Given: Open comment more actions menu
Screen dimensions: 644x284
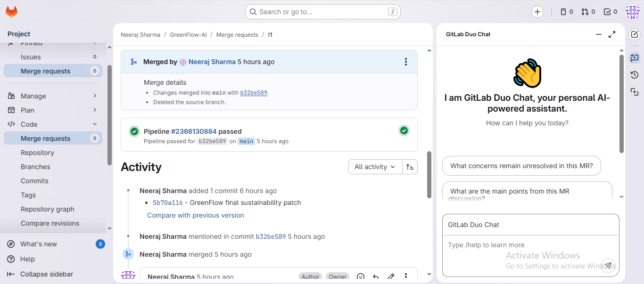Looking at the screenshot, I should (x=406, y=277).
